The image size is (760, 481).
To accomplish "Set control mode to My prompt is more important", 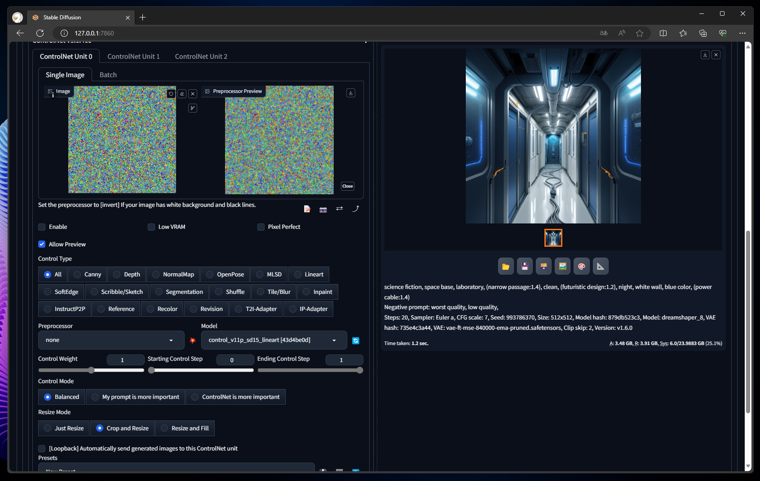I will pyautogui.click(x=135, y=397).
